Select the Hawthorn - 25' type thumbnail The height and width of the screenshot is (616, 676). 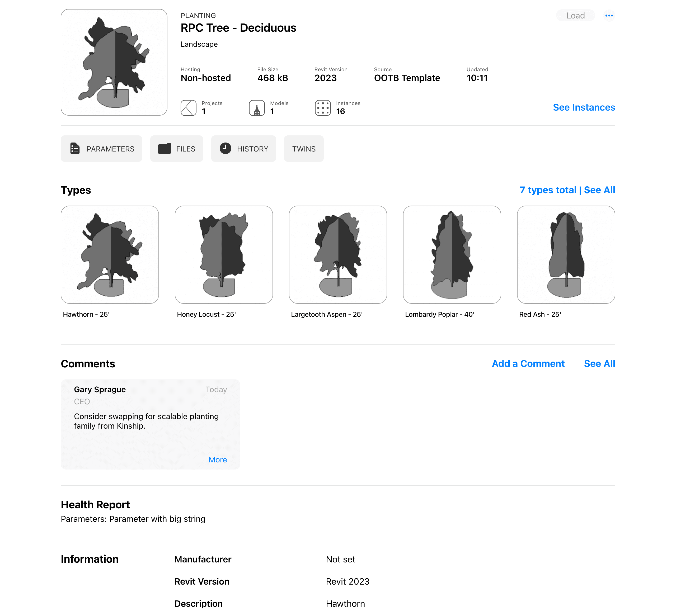click(x=110, y=255)
